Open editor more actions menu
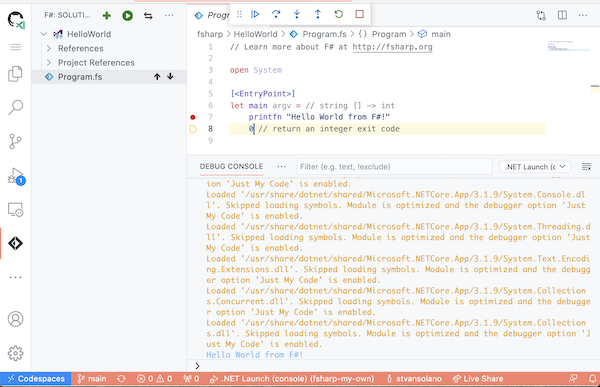Viewport: 600px width, 387px height. [583, 15]
